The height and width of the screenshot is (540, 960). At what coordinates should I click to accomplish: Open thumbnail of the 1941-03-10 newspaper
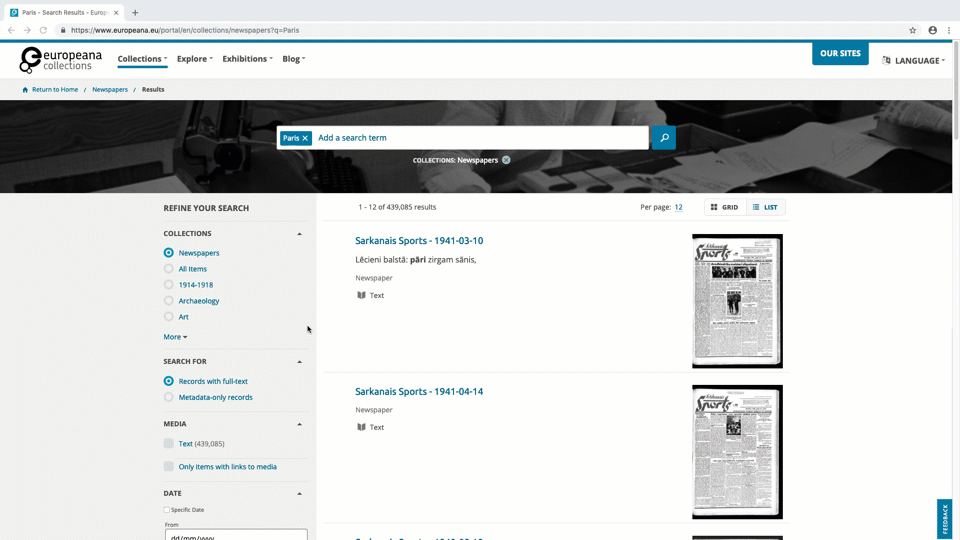point(737,301)
